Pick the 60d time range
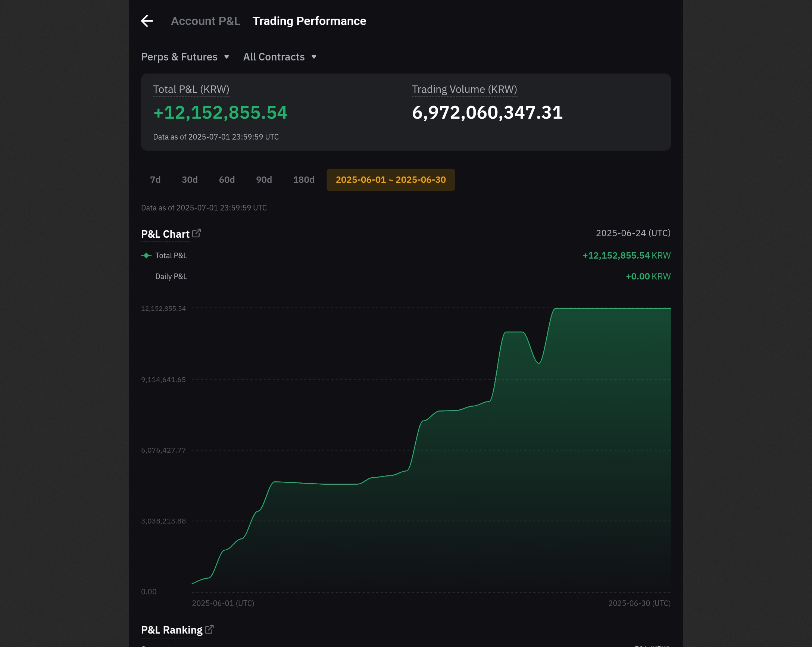This screenshot has width=812, height=647. click(x=227, y=179)
